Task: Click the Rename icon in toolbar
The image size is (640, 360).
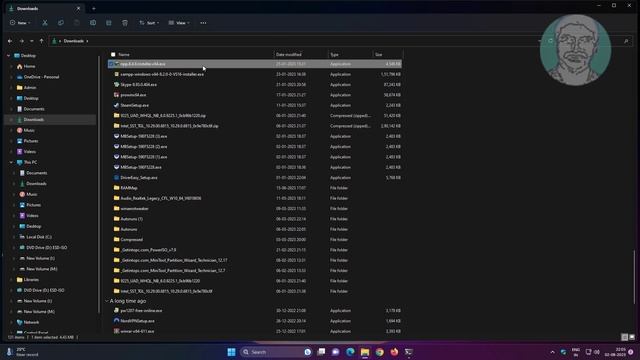Action: (x=93, y=23)
